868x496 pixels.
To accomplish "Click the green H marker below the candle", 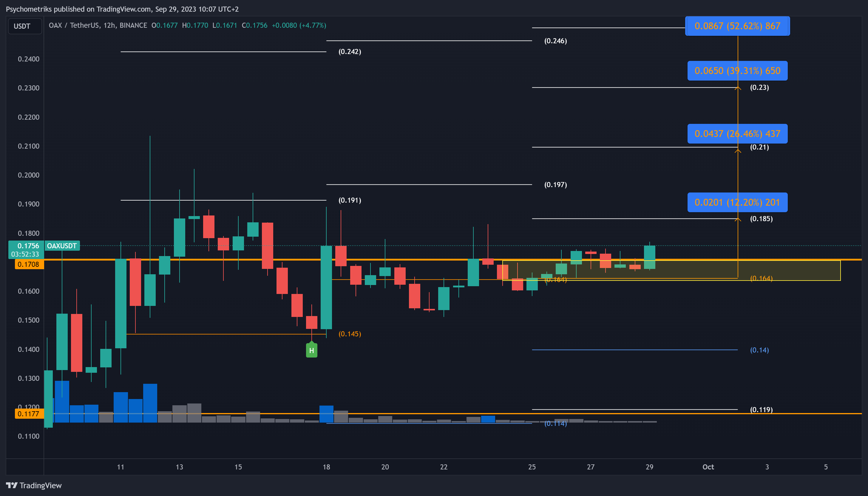I will click(311, 350).
